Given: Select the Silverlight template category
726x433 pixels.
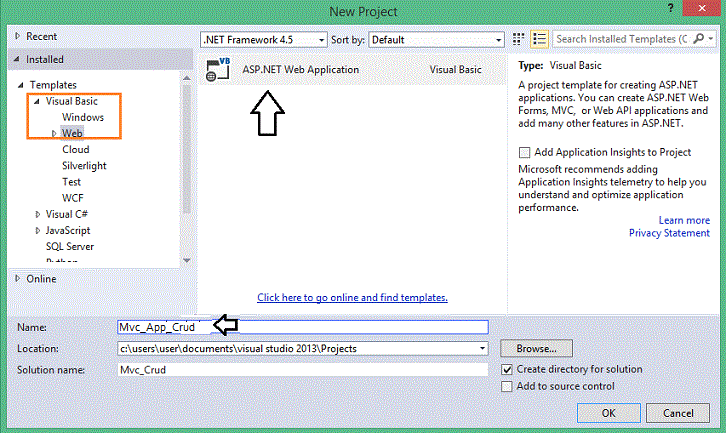Looking at the screenshot, I should pos(84,166).
